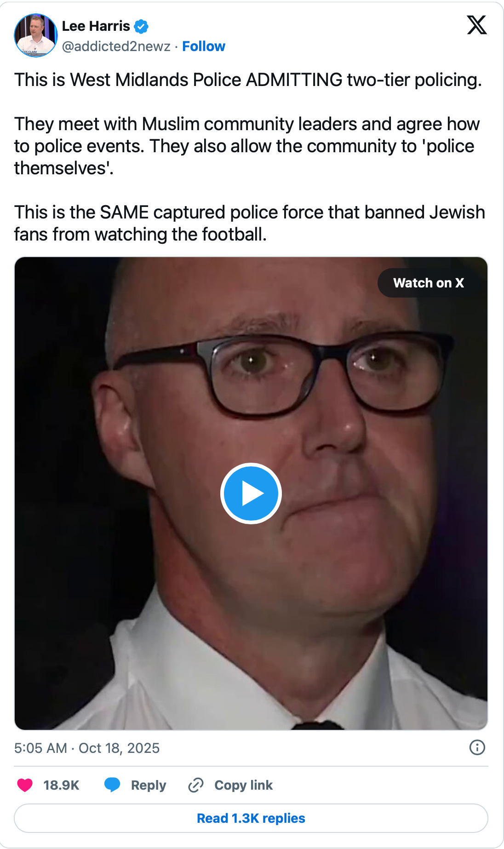
Task: Open Lee Harris profile avatar
Action: (x=36, y=35)
